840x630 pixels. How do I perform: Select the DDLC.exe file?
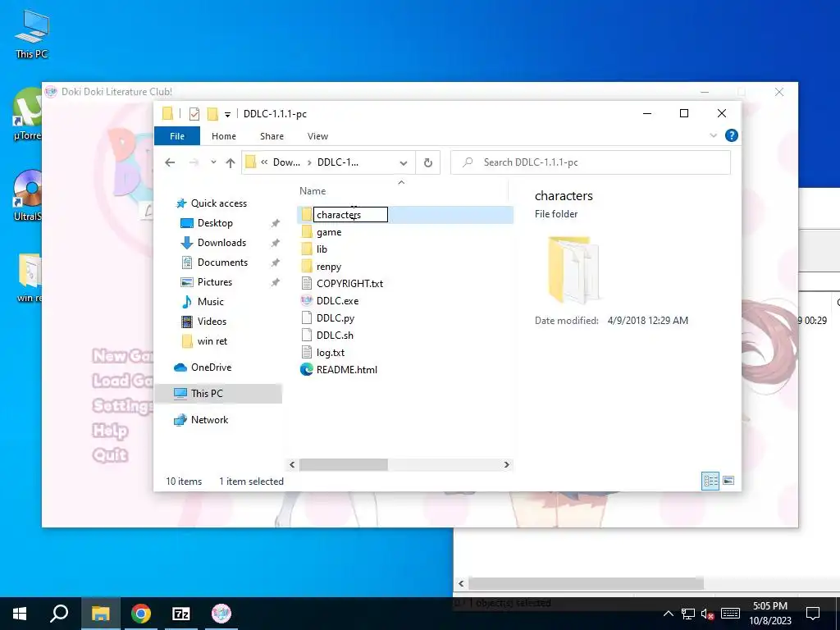point(337,301)
